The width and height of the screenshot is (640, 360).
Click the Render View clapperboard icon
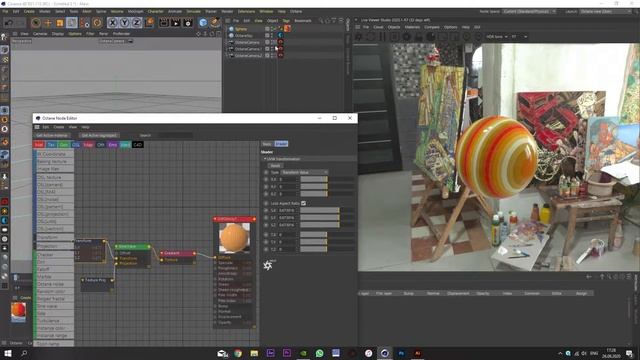coord(164,22)
